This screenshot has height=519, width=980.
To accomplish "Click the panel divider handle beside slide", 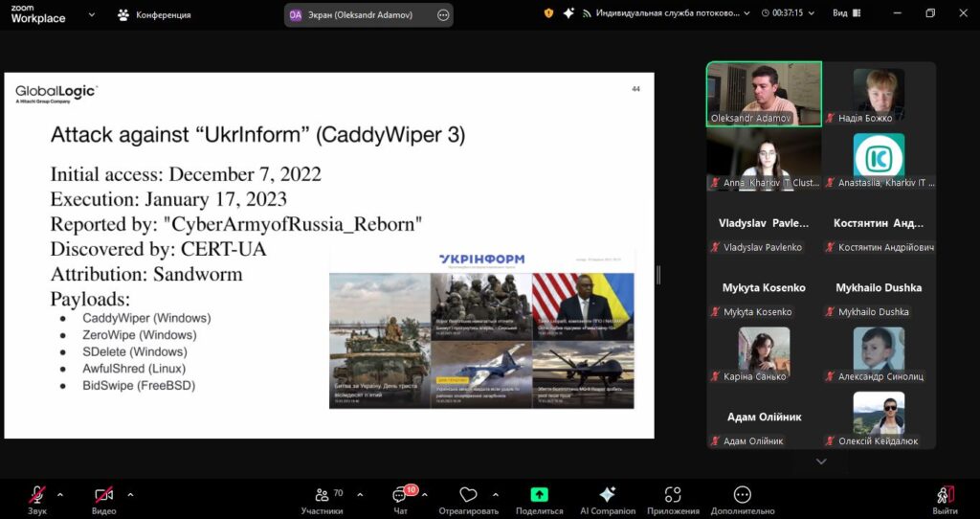I will 658,275.
